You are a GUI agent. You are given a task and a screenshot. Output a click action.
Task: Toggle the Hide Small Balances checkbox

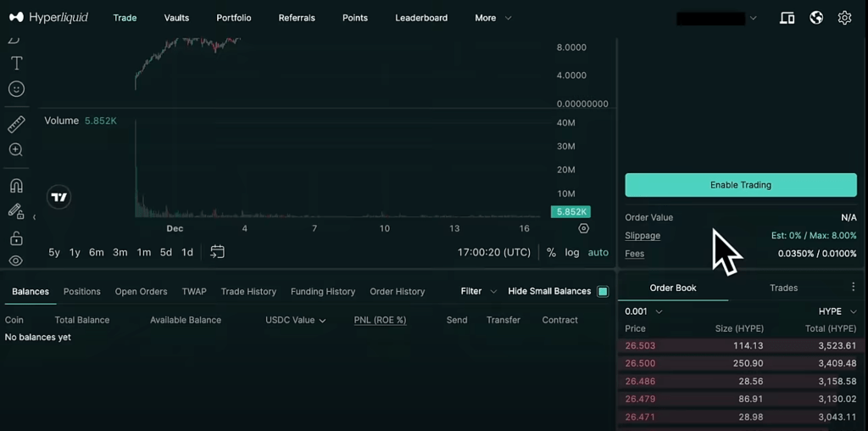pos(603,292)
